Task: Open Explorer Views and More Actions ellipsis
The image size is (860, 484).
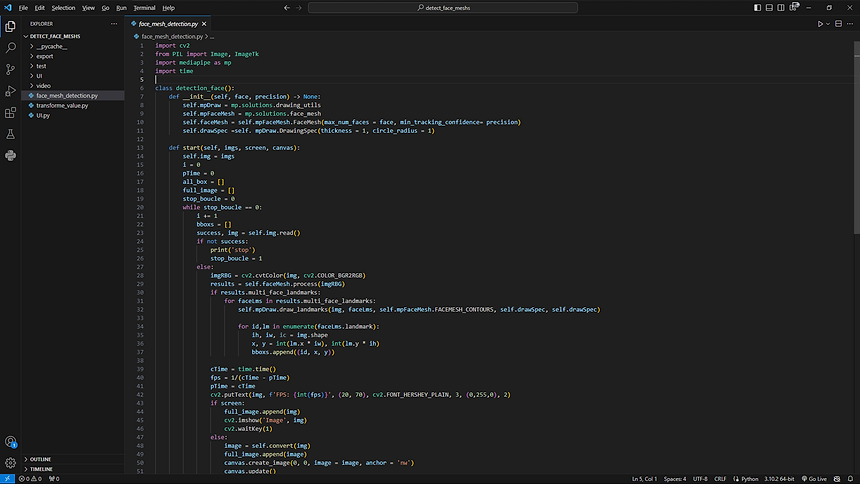Action: (114, 24)
